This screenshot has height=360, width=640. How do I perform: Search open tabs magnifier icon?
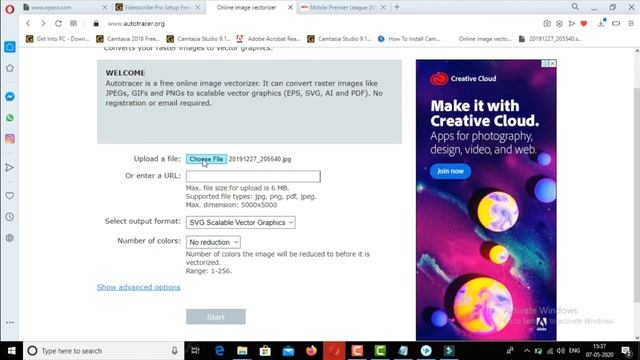575,7
